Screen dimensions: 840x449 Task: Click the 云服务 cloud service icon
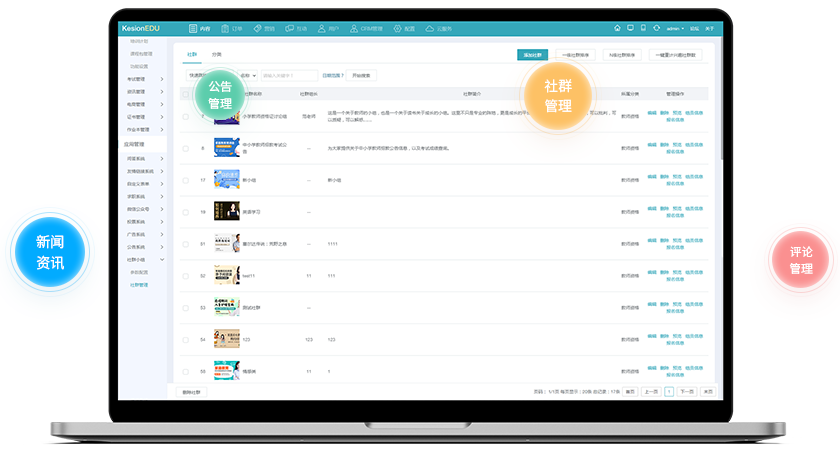click(x=430, y=29)
